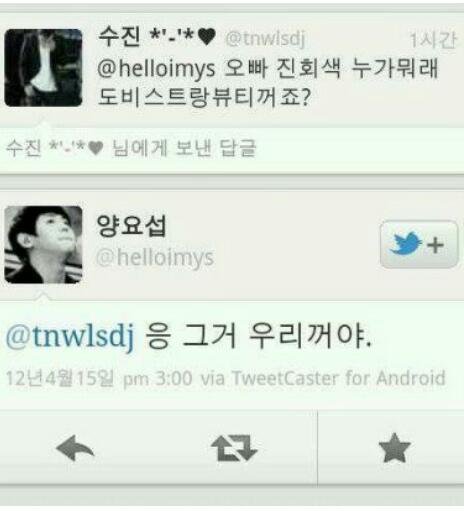Follow 양요섭 with the bird plus button
The image size is (464, 511).
pyautogui.click(x=419, y=244)
